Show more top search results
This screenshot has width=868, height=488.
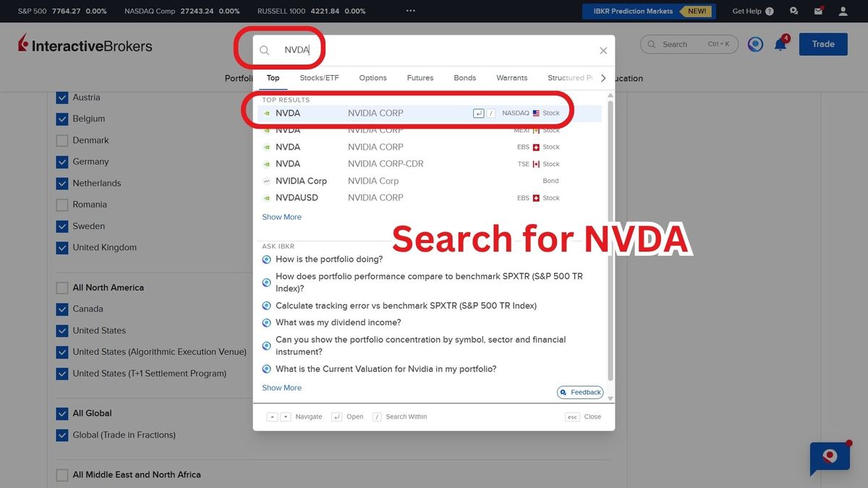pyautogui.click(x=281, y=217)
